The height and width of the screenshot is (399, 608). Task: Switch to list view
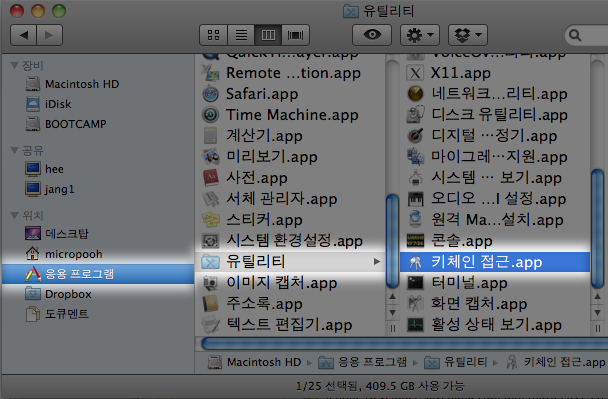click(x=241, y=35)
